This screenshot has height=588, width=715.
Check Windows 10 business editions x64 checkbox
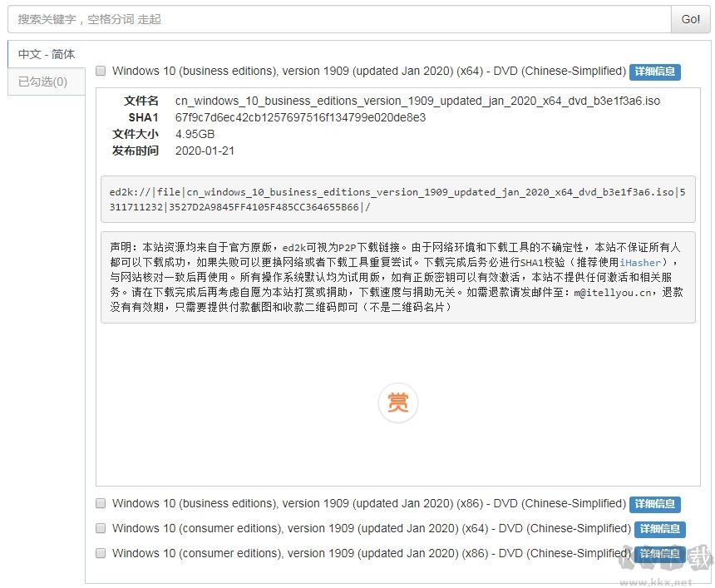tap(101, 71)
